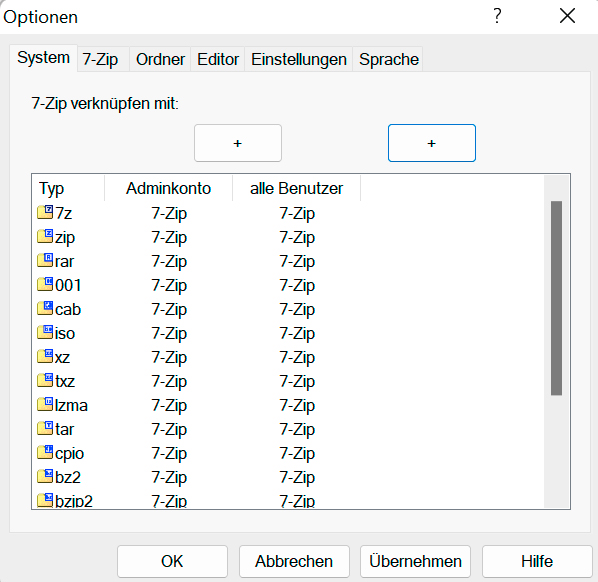598x582 pixels.
Task: Select the 7z row label
Action: pos(63,213)
